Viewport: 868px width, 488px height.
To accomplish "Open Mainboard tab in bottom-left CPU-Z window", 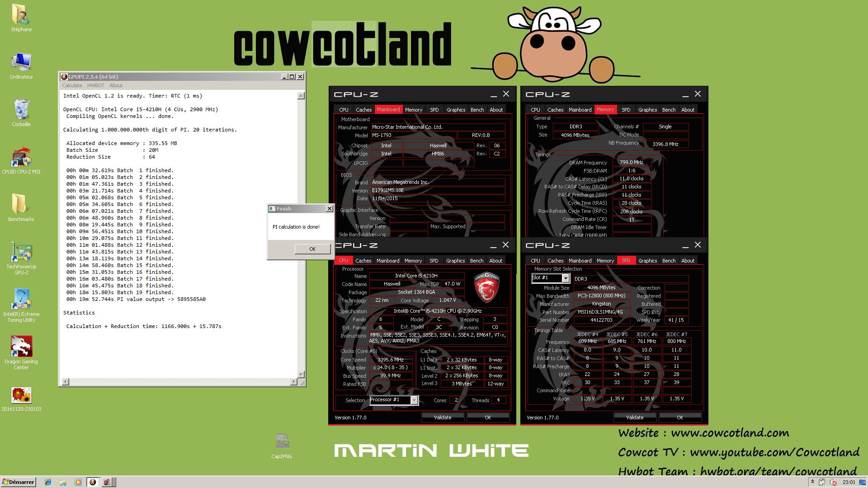I will click(x=387, y=261).
